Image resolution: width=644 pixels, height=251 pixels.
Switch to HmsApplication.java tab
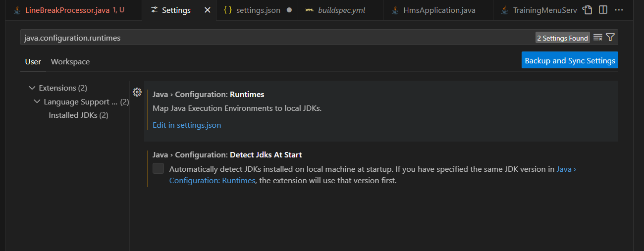[x=439, y=10]
